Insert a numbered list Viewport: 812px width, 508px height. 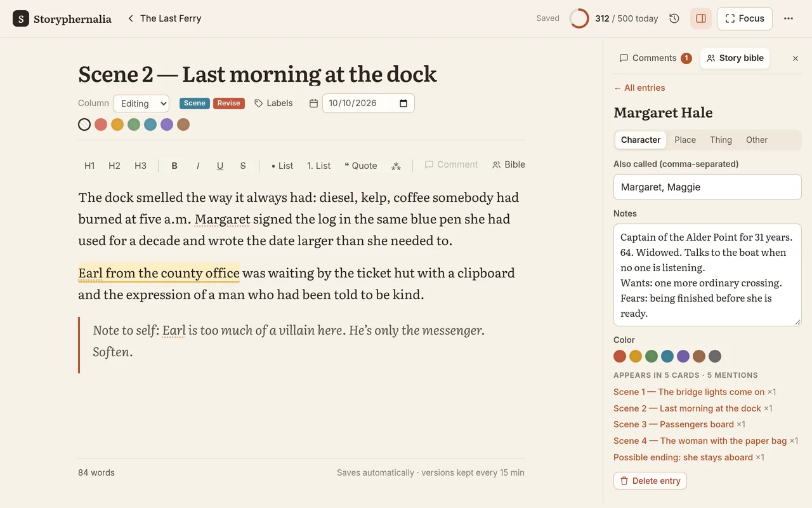(x=319, y=166)
